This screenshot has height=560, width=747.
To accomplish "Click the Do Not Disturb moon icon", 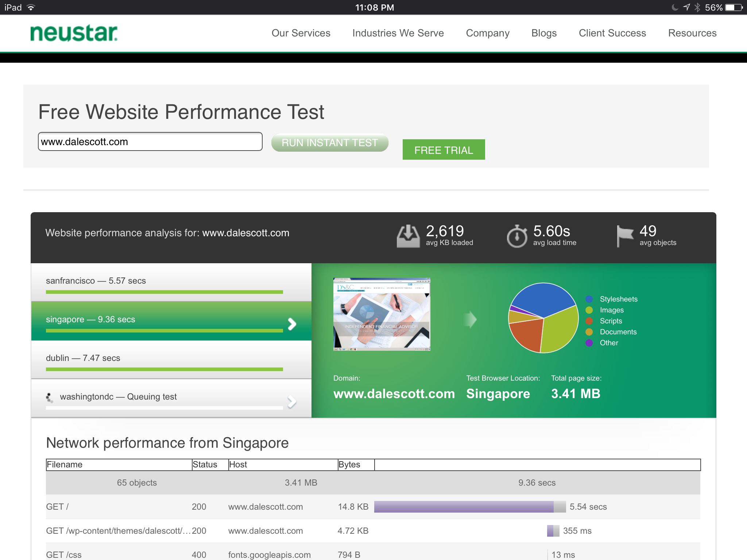I will (675, 7).
